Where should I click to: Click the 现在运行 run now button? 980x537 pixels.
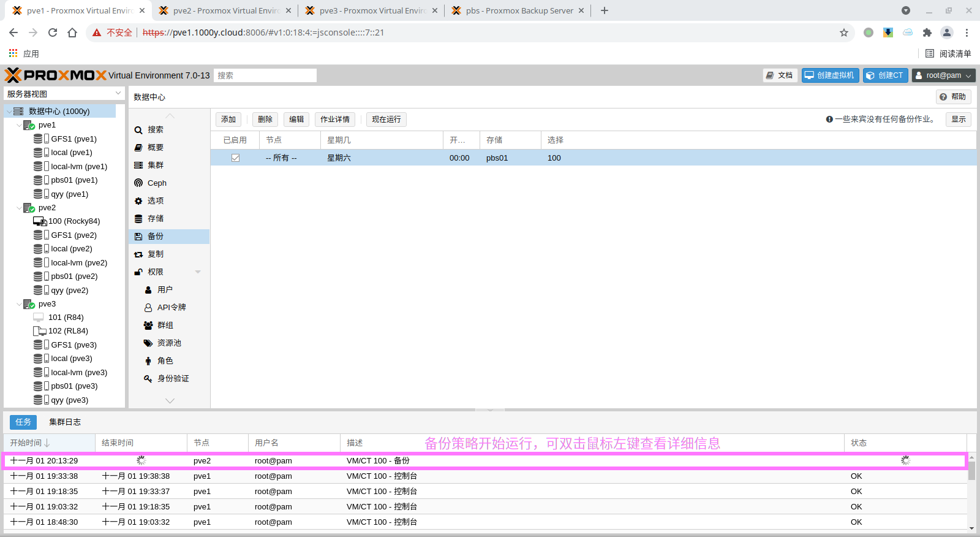click(386, 120)
